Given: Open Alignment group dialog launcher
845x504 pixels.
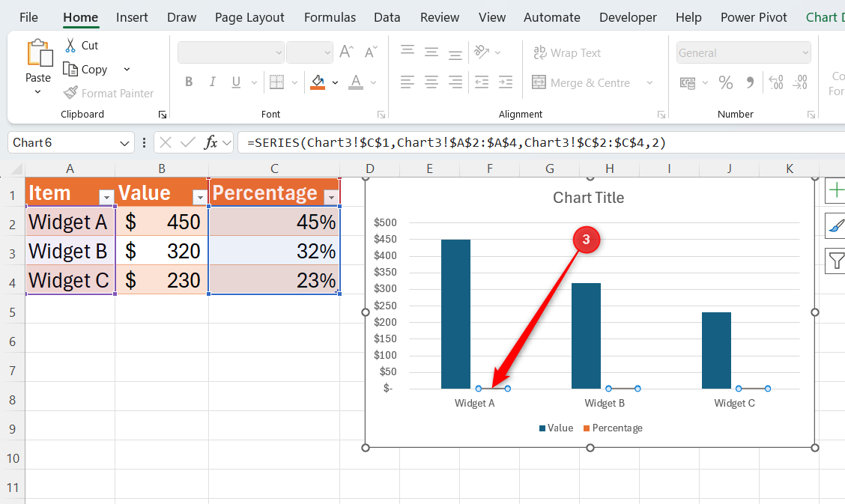Looking at the screenshot, I should pos(661,114).
